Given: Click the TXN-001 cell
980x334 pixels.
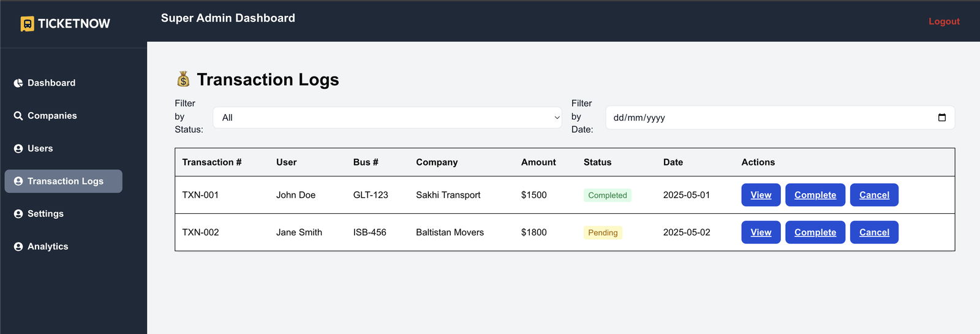Looking at the screenshot, I should point(200,195).
